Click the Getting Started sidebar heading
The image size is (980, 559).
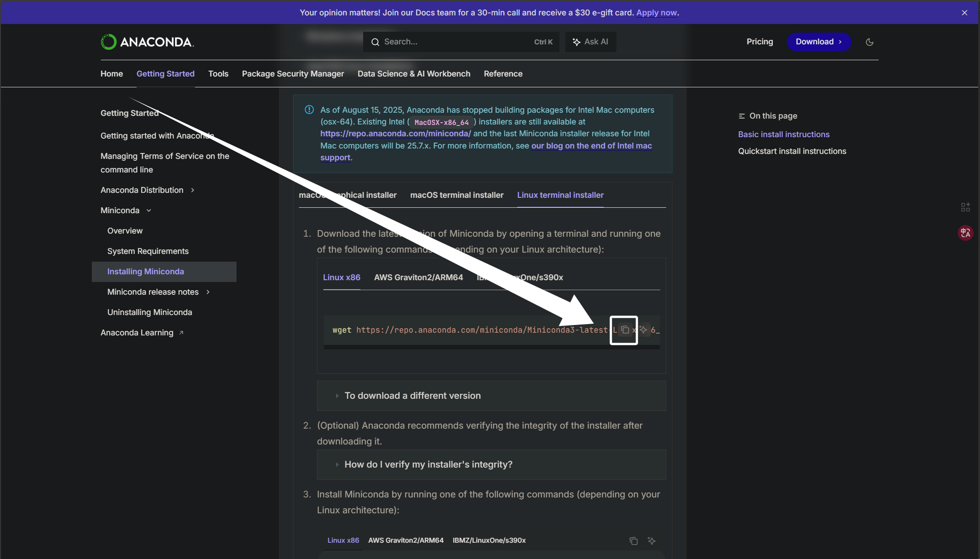(x=129, y=113)
